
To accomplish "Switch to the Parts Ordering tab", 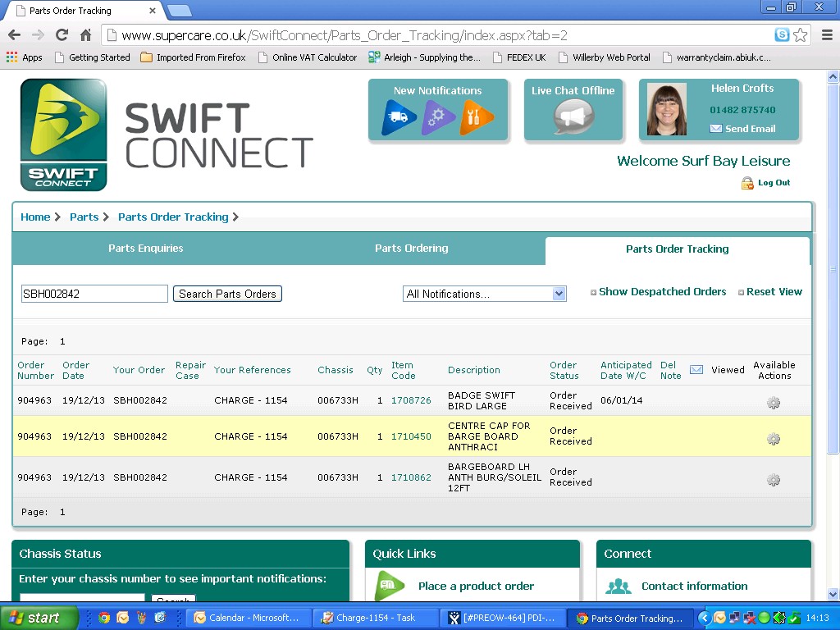I will click(x=411, y=249).
